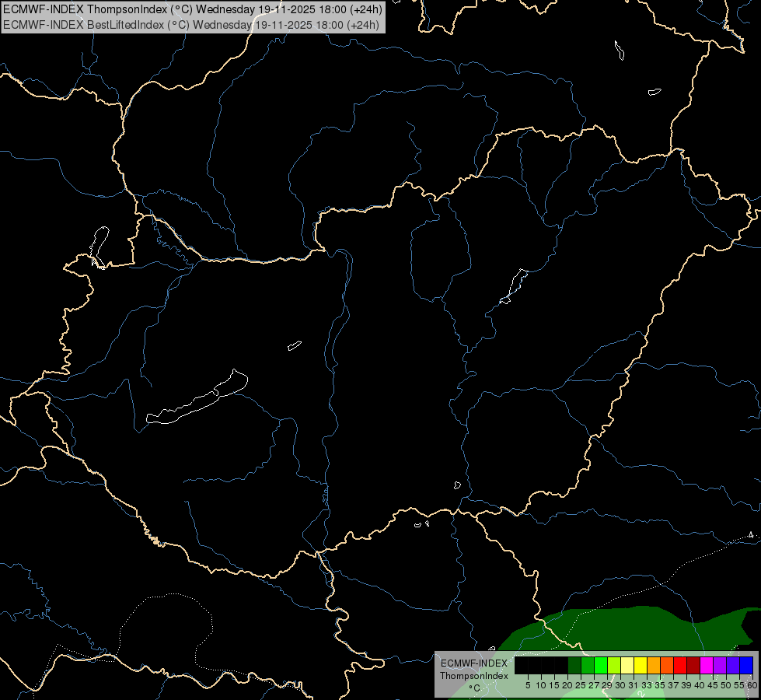The height and width of the screenshot is (700, 761).
Task: Click the legend label ThompsonIndex
Action: [x=474, y=676]
